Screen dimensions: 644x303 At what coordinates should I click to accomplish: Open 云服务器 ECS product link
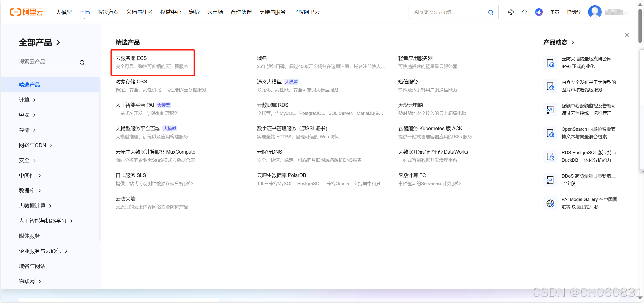[131, 58]
